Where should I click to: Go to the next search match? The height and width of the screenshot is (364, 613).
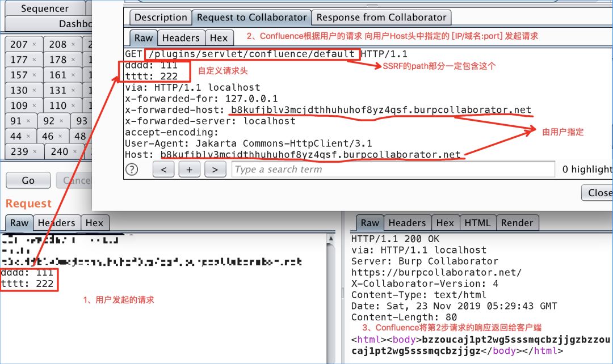(x=215, y=170)
